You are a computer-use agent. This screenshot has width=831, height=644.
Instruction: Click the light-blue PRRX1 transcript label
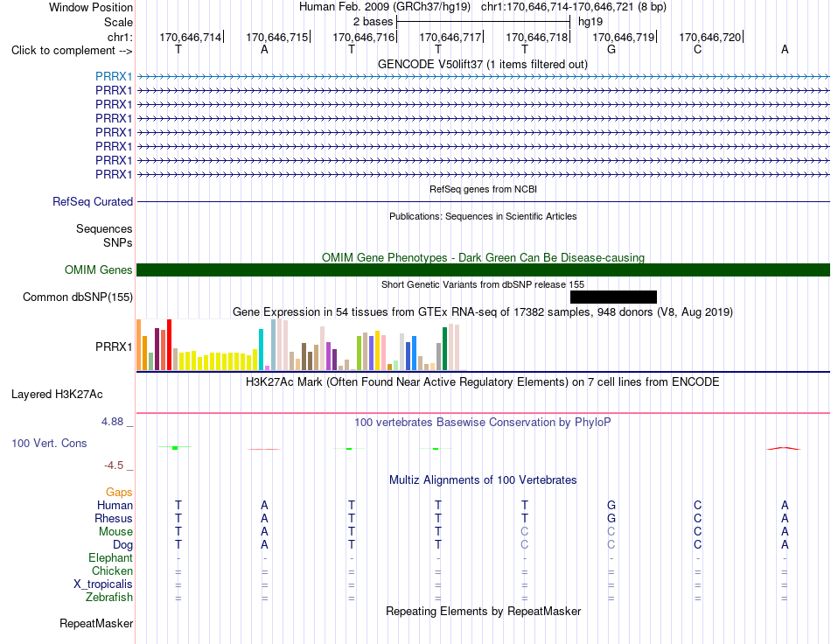click(x=114, y=76)
